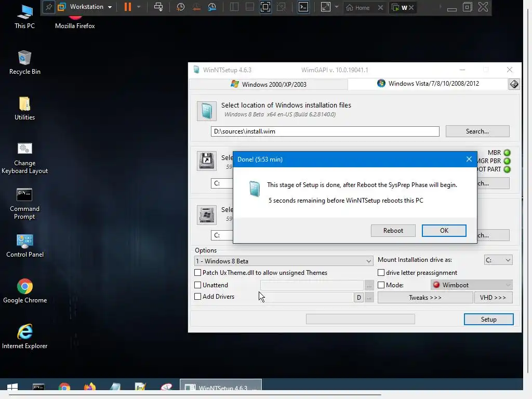Image resolution: width=532 pixels, height=399 pixels.
Task: Expand the stretch display options arrow
Action: 337,7
